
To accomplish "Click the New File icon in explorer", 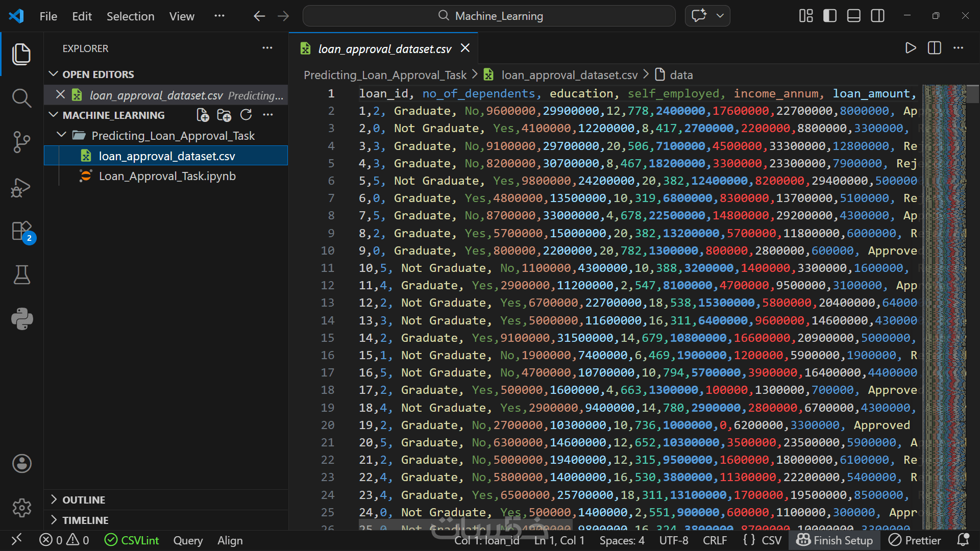I will [x=203, y=115].
